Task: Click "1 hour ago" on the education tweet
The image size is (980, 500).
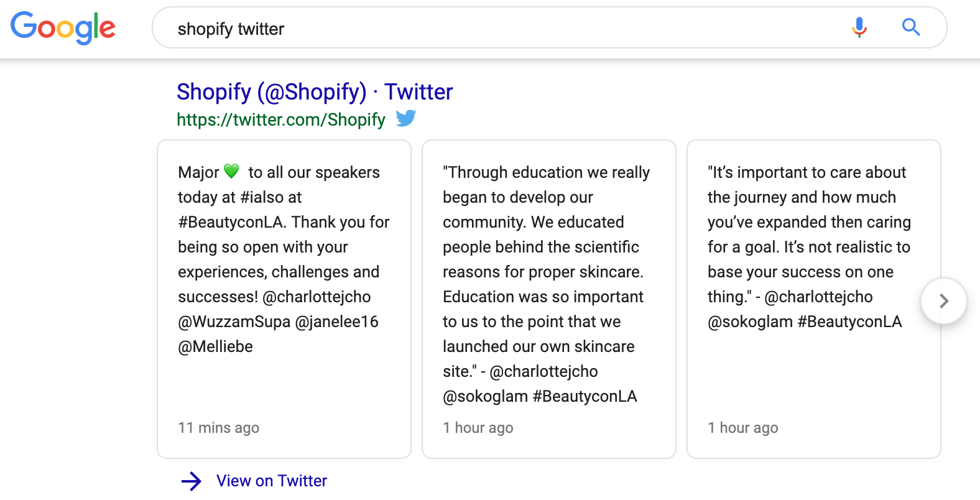Action: (x=478, y=428)
